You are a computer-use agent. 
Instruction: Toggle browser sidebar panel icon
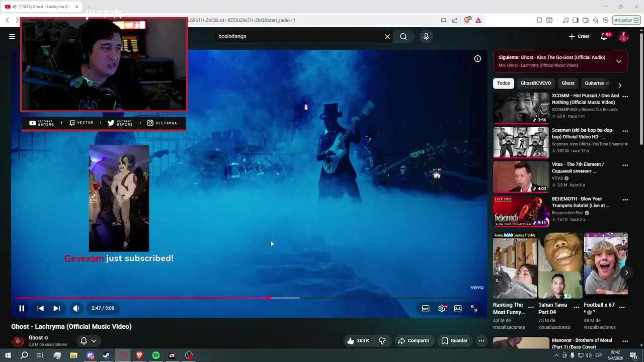tap(576, 20)
